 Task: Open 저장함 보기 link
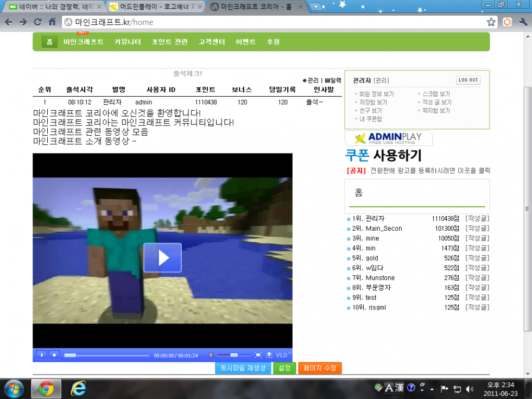[x=373, y=102]
